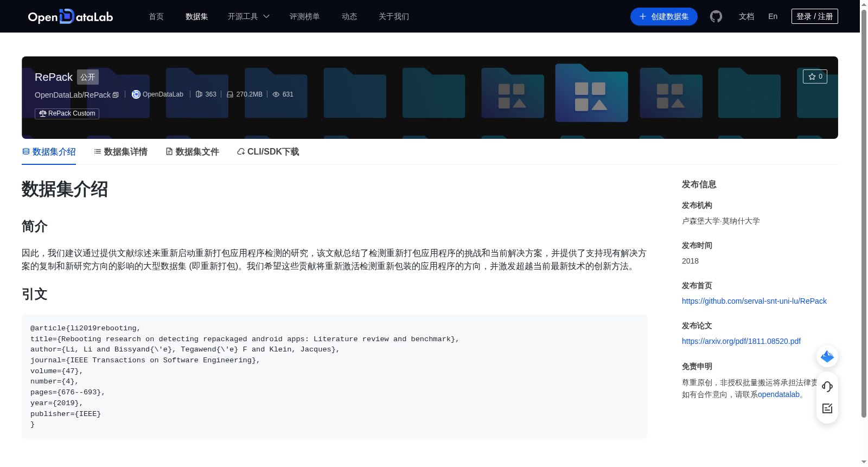Click the BibTeX citation code block
868x467 pixels.
pos(334,376)
